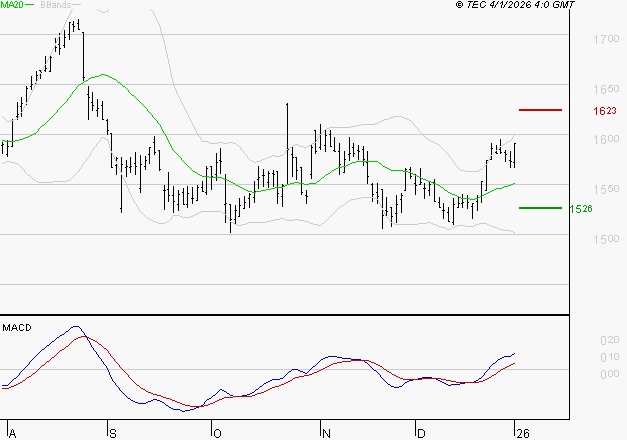
Task: Click the D month marker on time axis
Action: (421, 434)
